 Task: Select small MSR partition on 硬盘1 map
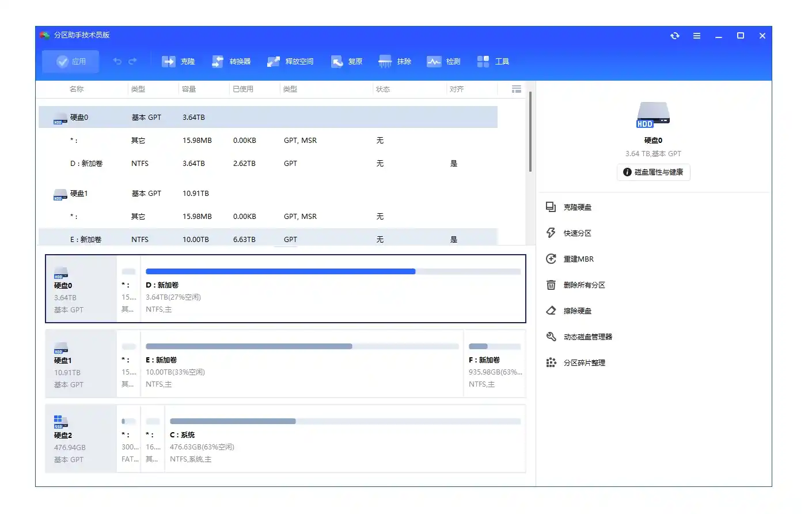pyautogui.click(x=129, y=364)
